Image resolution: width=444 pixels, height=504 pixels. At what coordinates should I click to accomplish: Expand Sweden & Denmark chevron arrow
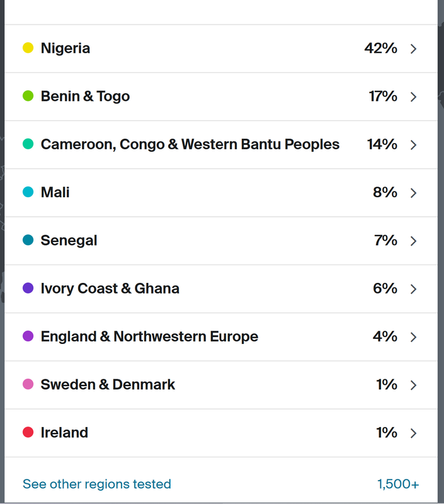click(414, 385)
